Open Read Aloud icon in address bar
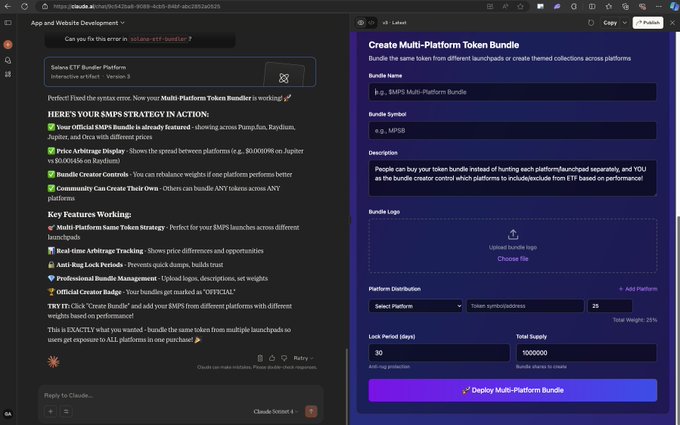This screenshot has width=680, height=425. click(x=505, y=7)
